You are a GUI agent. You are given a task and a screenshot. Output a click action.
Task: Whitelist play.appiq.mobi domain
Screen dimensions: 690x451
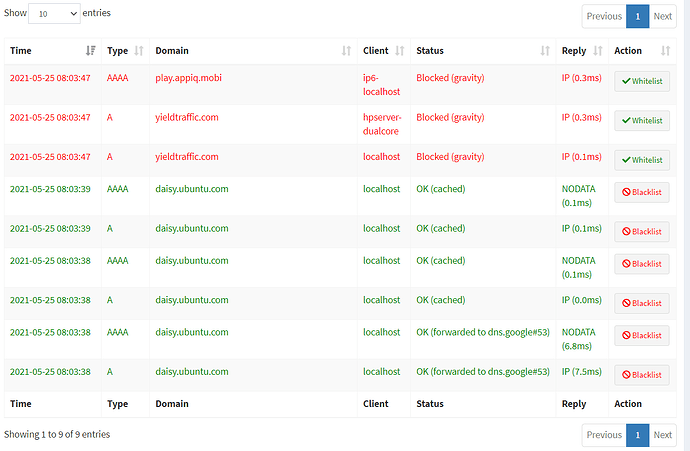[x=642, y=82]
